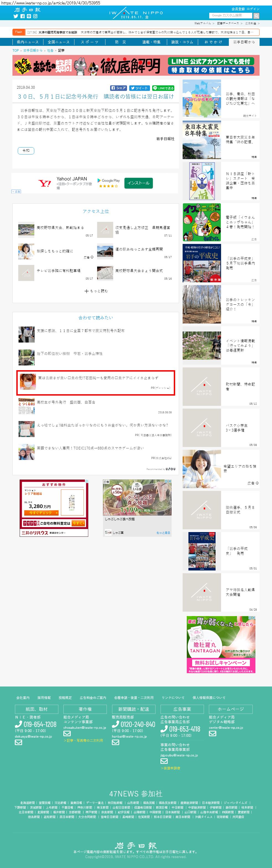Click mail icon under chosakuken@iwate-np.co.jp
272x868 pixels.
[67, 733]
